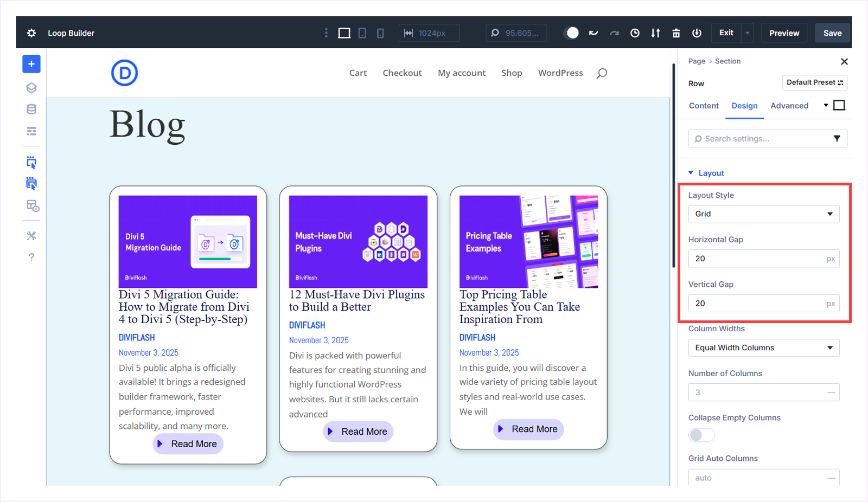Open the Equal Width Columns dropdown
Viewport: 868px width, 502px height.
point(763,347)
